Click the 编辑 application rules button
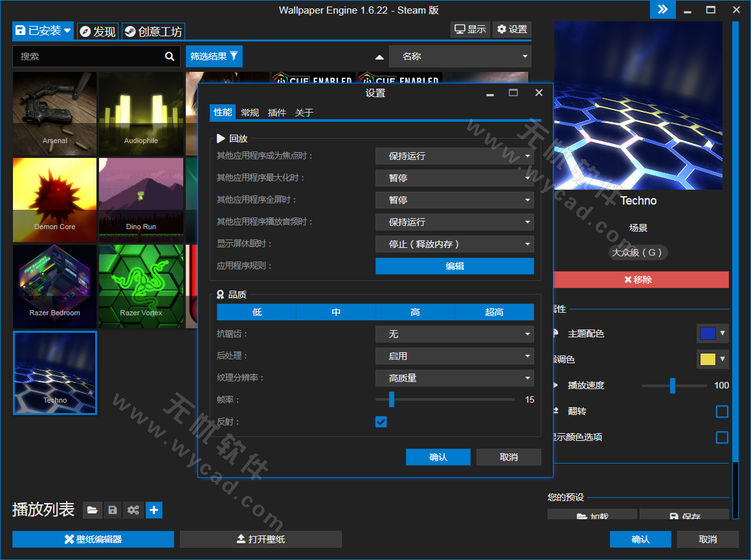Screen dimensions: 751x560 coord(454,266)
